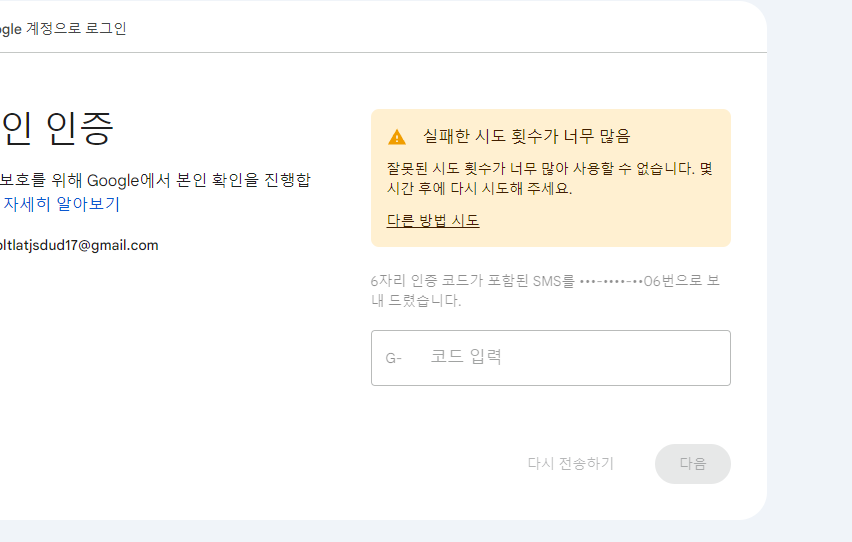Open the "자세히 알아보기" learn more link
The width and height of the screenshot is (852, 542).
pos(61,205)
